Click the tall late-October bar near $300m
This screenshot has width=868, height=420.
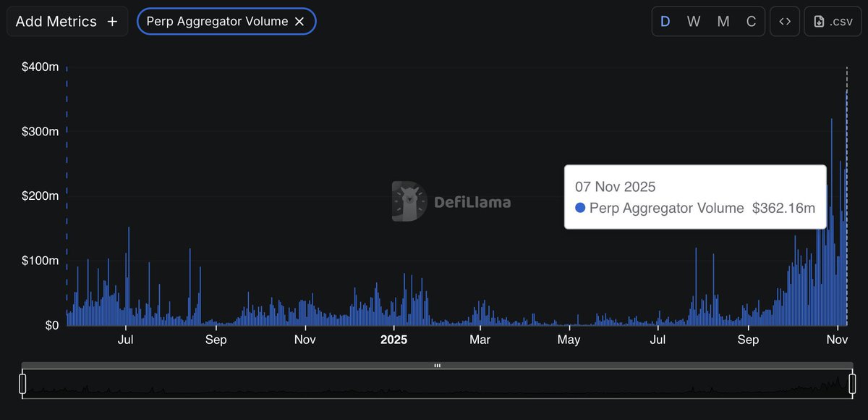click(x=832, y=222)
